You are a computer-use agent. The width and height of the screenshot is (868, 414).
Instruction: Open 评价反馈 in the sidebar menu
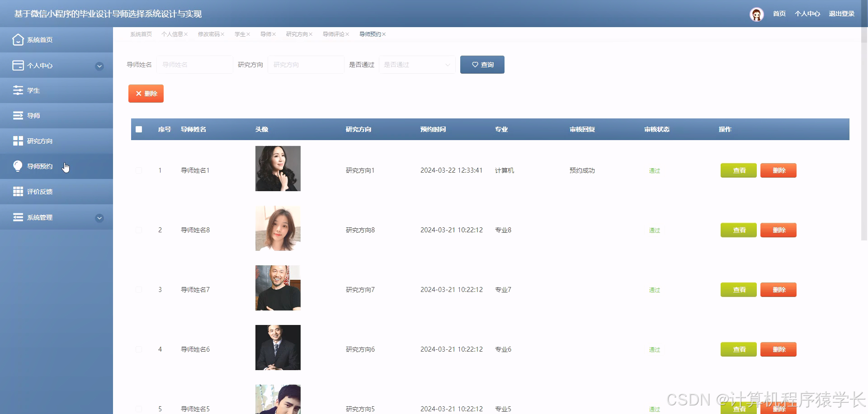[x=57, y=192]
